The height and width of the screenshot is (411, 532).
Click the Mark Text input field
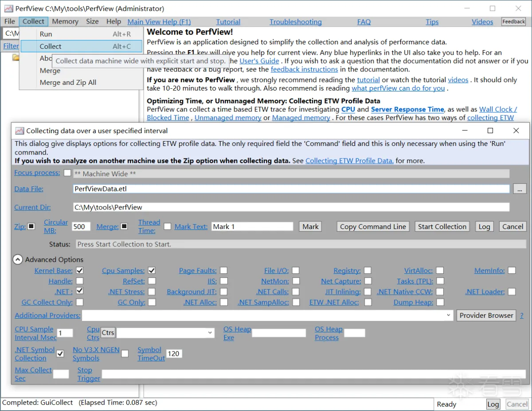252,226
